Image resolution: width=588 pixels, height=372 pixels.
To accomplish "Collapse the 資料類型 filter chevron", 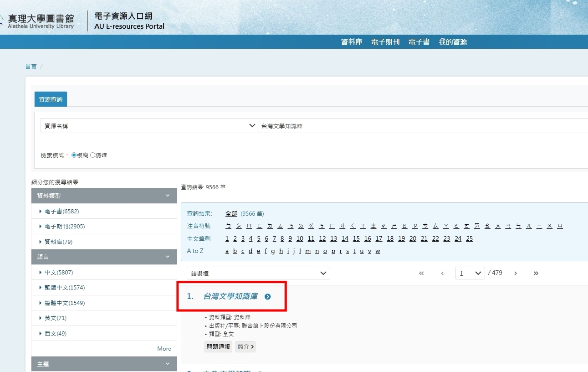I will tap(167, 196).
